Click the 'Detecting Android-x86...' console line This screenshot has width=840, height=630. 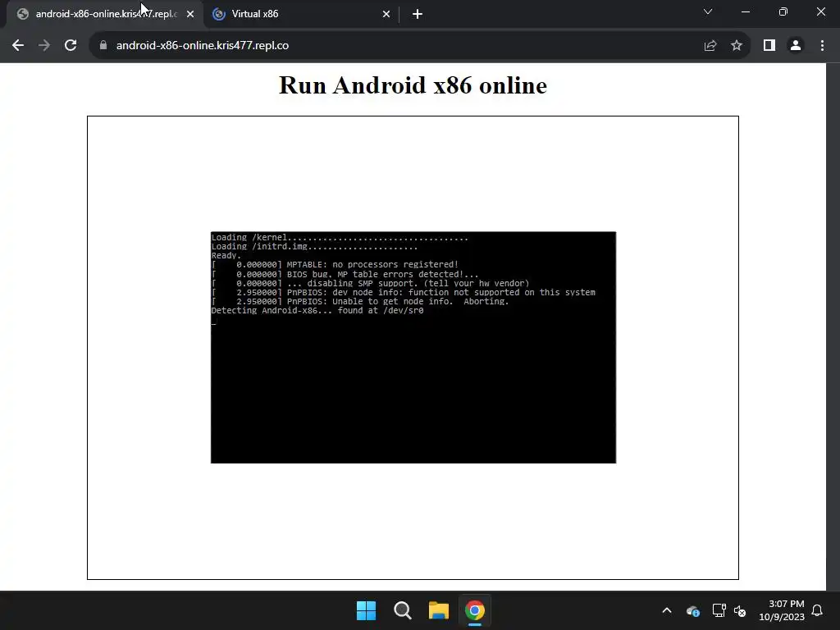coord(317,311)
